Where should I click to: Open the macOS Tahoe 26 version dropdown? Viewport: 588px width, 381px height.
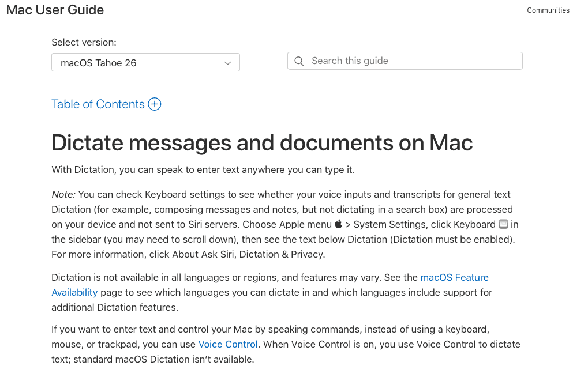coord(145,63)
